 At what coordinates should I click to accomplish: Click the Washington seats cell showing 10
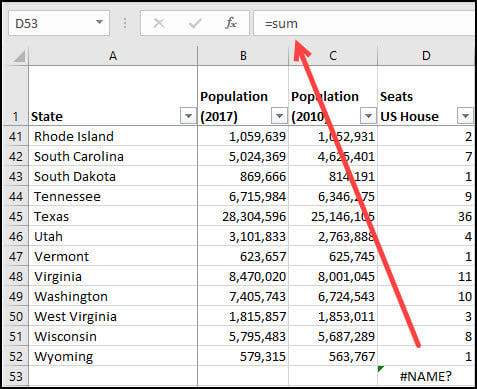pos(426,296)
